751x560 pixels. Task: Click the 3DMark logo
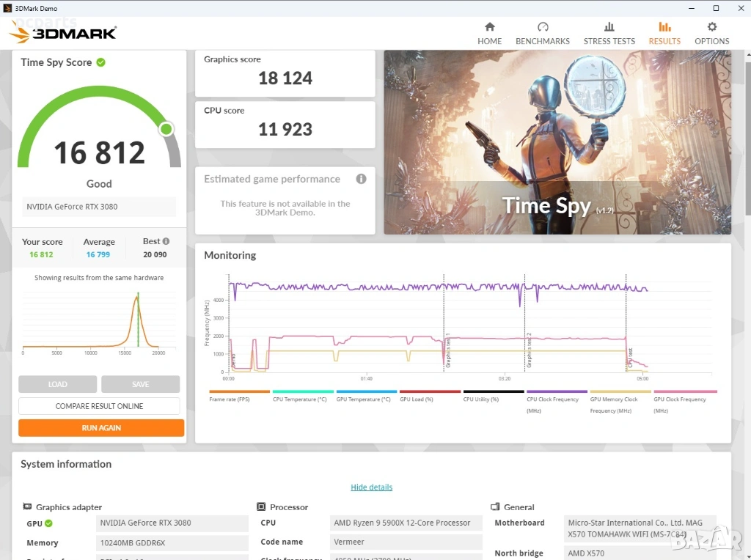point(63,32)
